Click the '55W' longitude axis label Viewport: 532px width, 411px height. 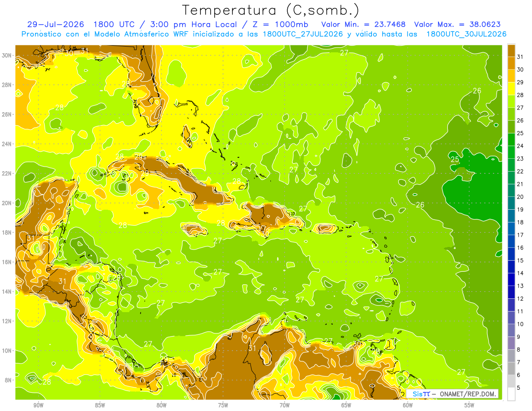pyautogui.click(x=469, y=405)
